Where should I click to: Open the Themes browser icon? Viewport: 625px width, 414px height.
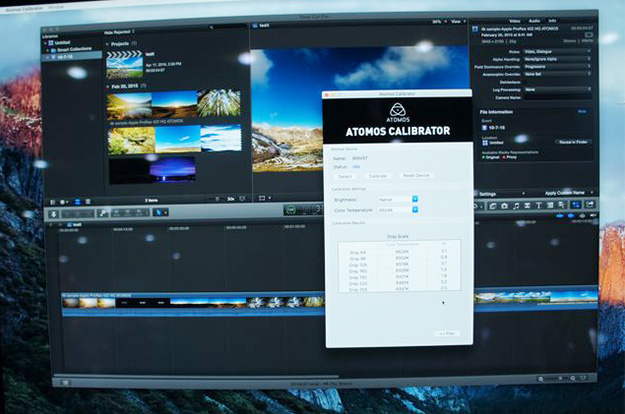562,205
